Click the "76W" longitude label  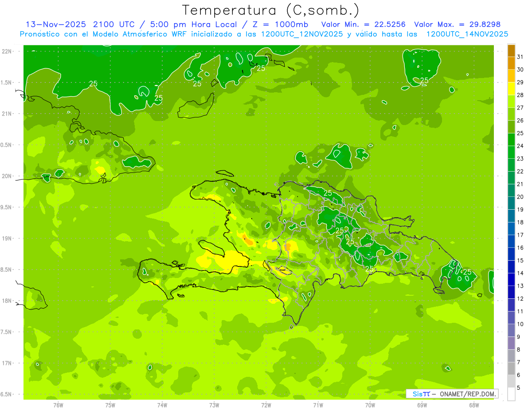point(58,405)
